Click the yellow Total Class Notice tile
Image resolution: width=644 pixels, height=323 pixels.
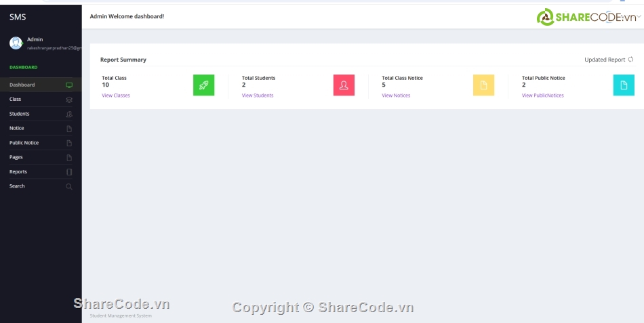483,85
